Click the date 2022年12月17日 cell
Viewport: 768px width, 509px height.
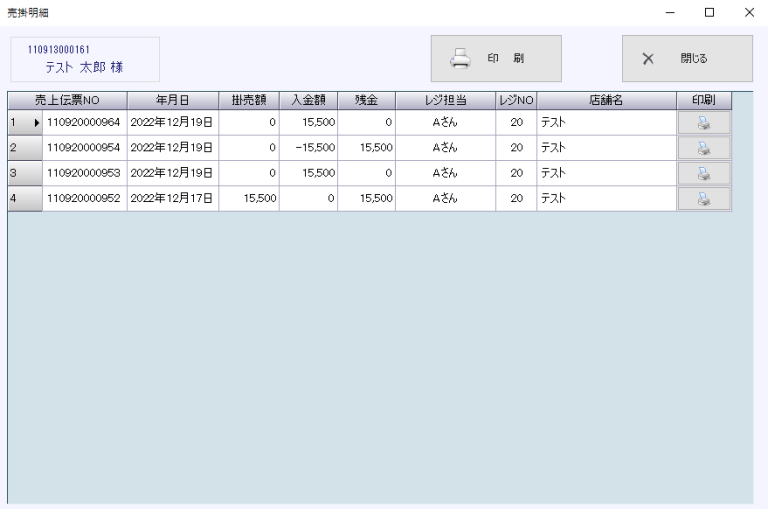pos(173,199)
